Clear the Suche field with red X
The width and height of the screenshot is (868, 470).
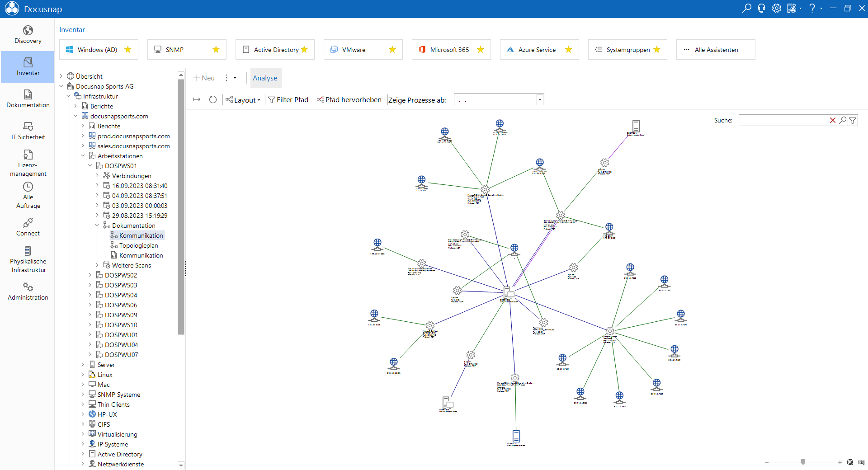pyautogui.click(x=833, y=120)
